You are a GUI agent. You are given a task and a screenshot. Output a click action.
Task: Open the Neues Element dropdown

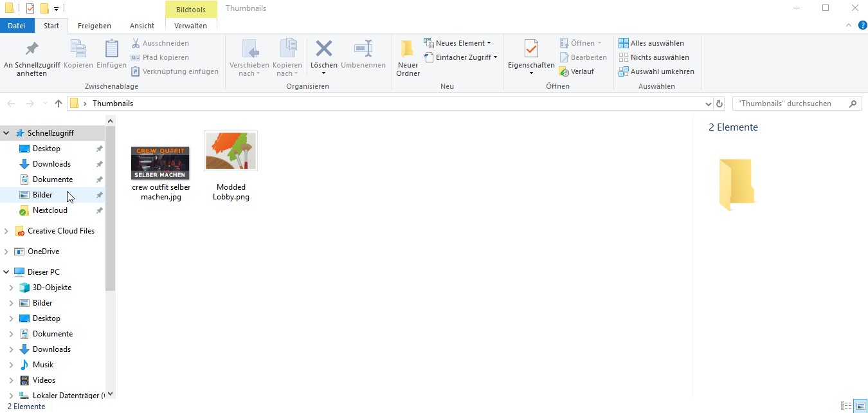(x=458, y=42)
